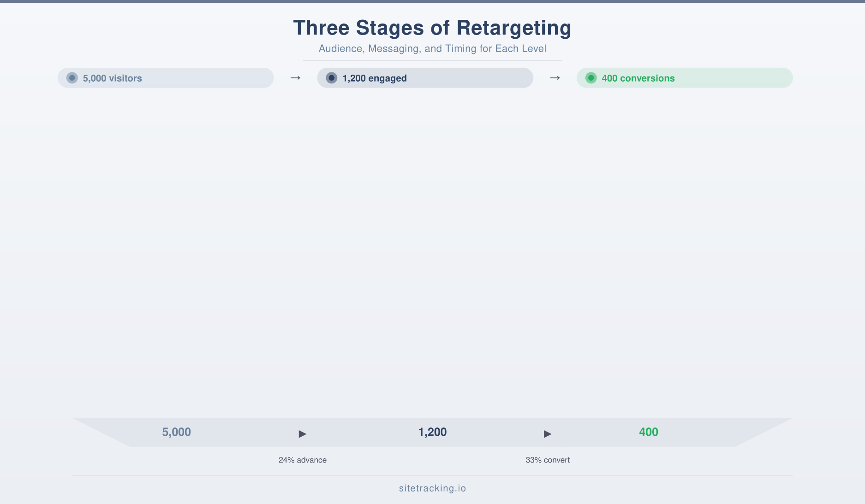Open the sitetracking.io link

coord(432,488)
